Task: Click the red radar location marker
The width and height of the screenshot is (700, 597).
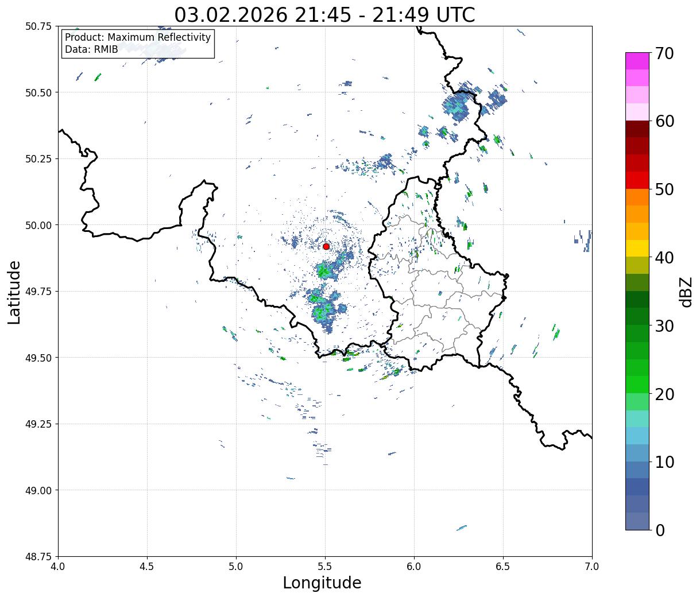Action: click(x=326, y=246)
